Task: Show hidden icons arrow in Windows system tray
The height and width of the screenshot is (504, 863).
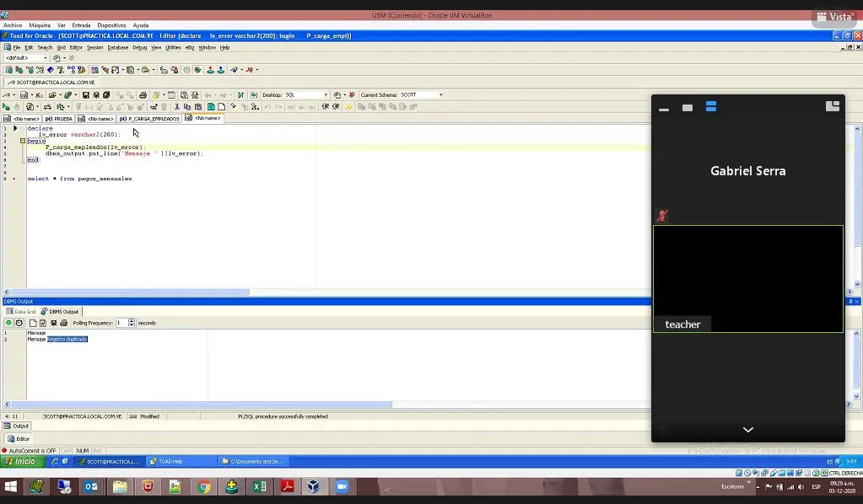Action: [758, 487]
